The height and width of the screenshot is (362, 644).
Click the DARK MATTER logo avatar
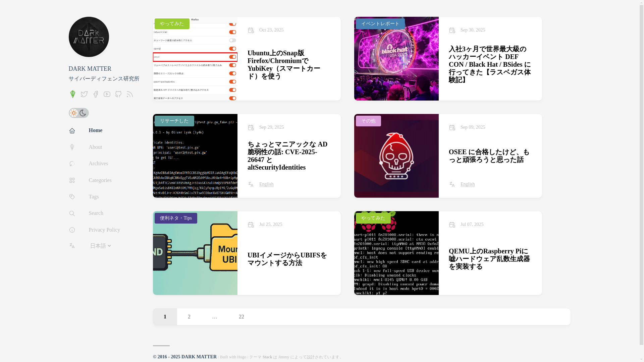(x=89, y=37)
